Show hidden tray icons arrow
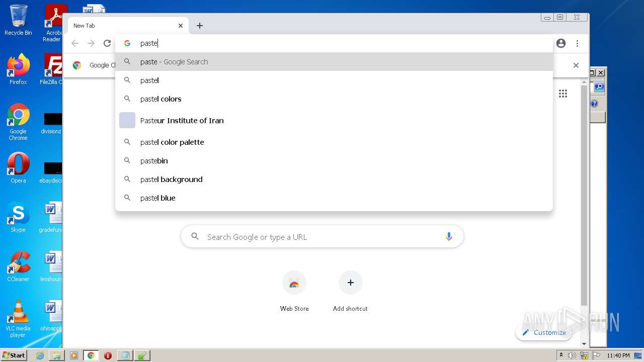644x362 pixels. [561, 355]
